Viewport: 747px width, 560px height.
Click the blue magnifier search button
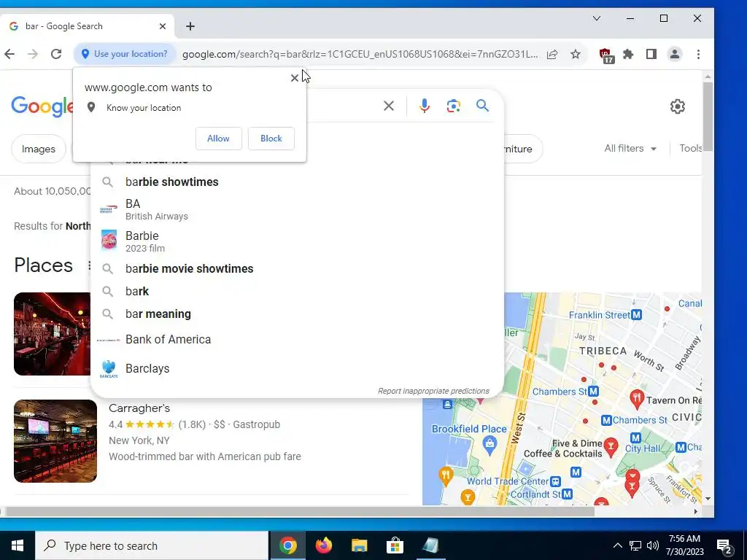pos(483,105)
